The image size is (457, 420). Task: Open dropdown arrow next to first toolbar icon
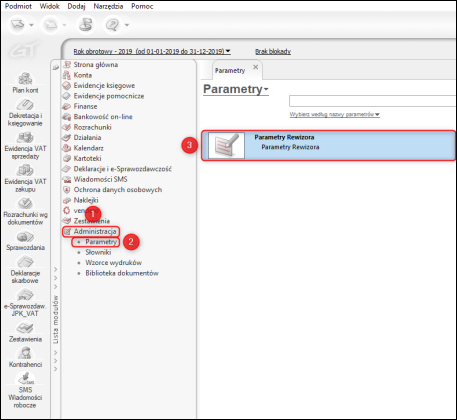tap(31, 25)
